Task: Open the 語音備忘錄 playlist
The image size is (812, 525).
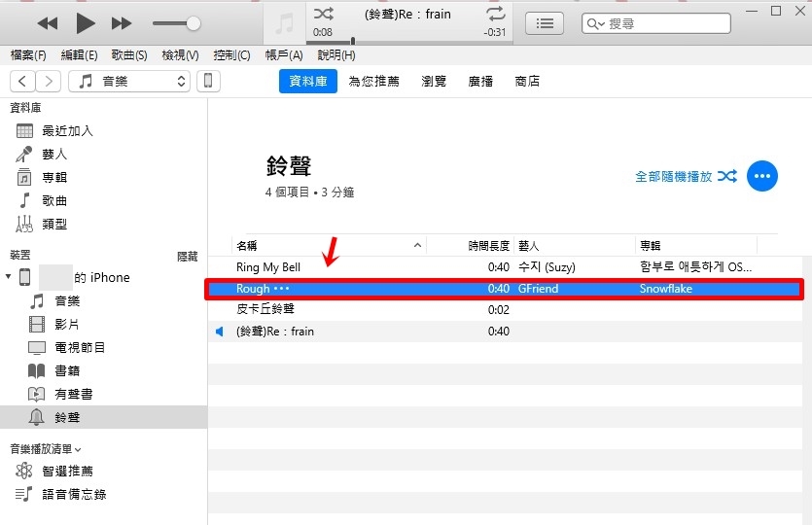Action: pyautogui.click(x=74, y=495)
